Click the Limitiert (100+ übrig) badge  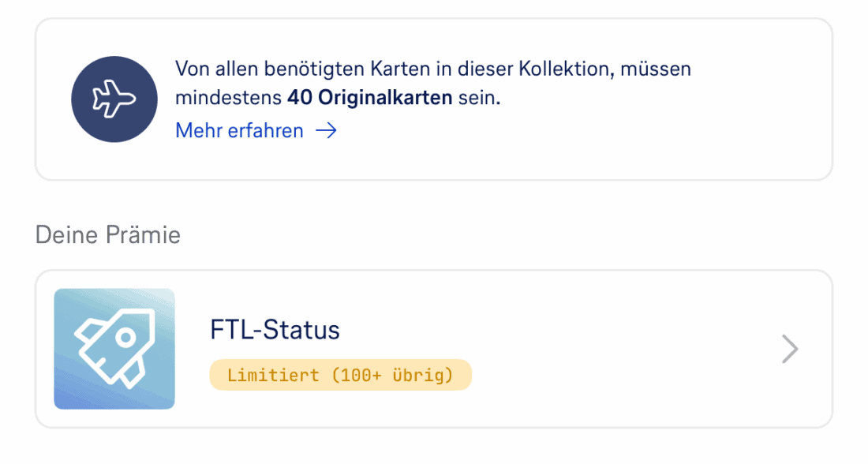pyautogui.click(x=340, y=375)
